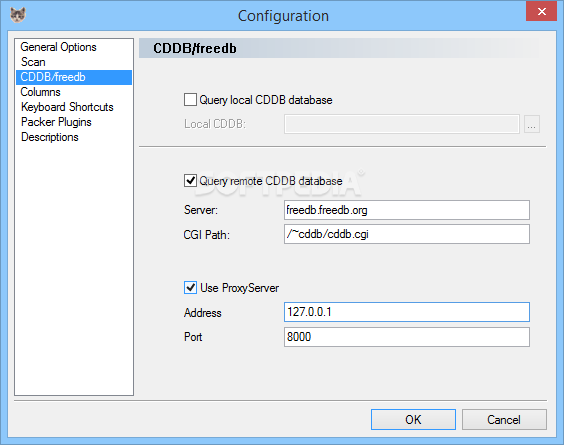Screen dimensions: 564x445
Task: Enable Query local CDDB database checkbox
Action: [190, 100]
